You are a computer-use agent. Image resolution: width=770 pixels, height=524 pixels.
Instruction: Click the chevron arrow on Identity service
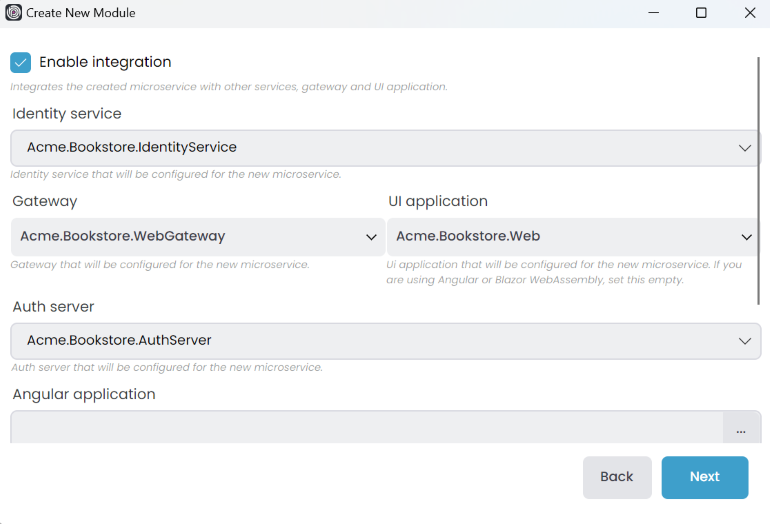744,148
